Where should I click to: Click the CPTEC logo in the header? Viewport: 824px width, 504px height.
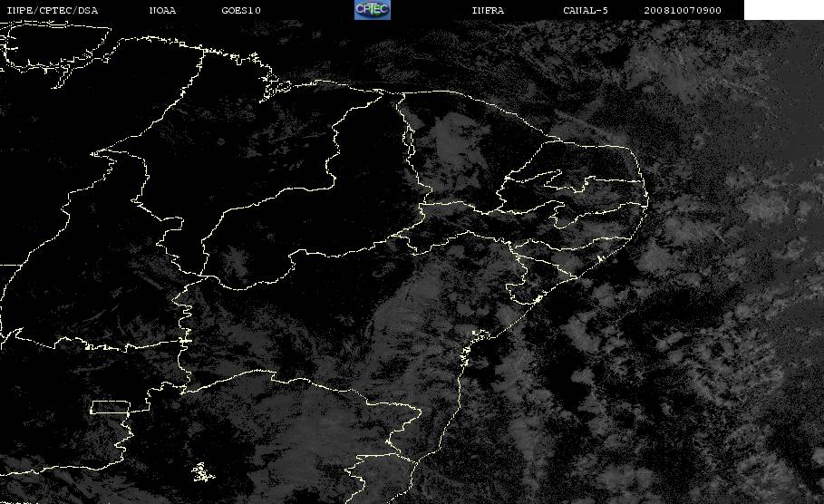click(373, 9)
